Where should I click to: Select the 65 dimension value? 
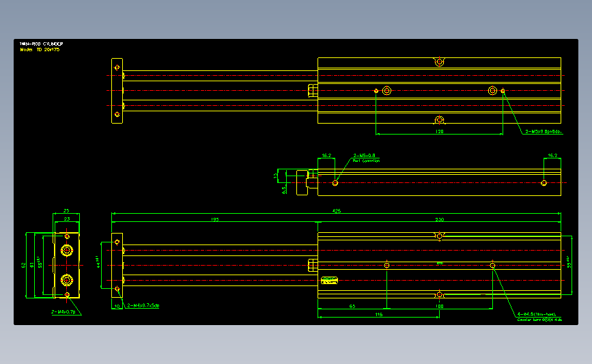(x=352, y=306)
